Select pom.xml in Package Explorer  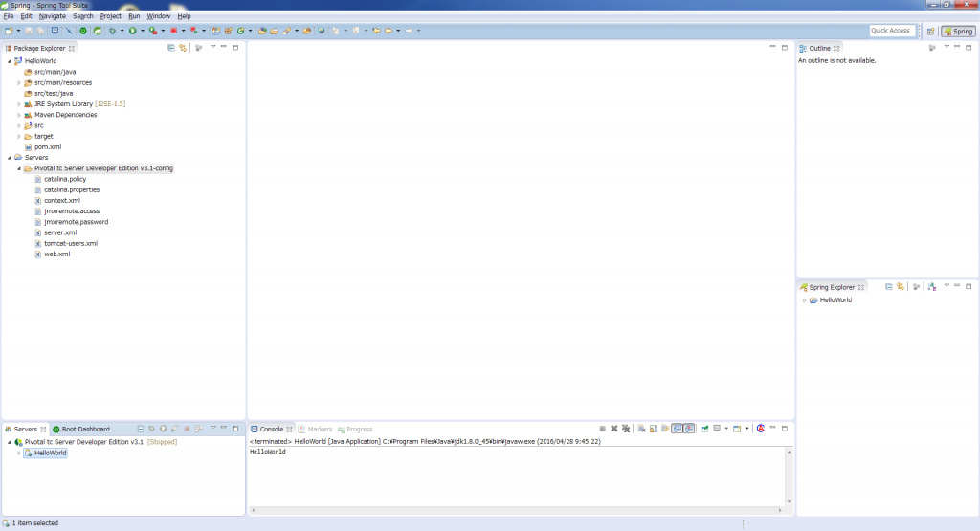coord(48,146)
